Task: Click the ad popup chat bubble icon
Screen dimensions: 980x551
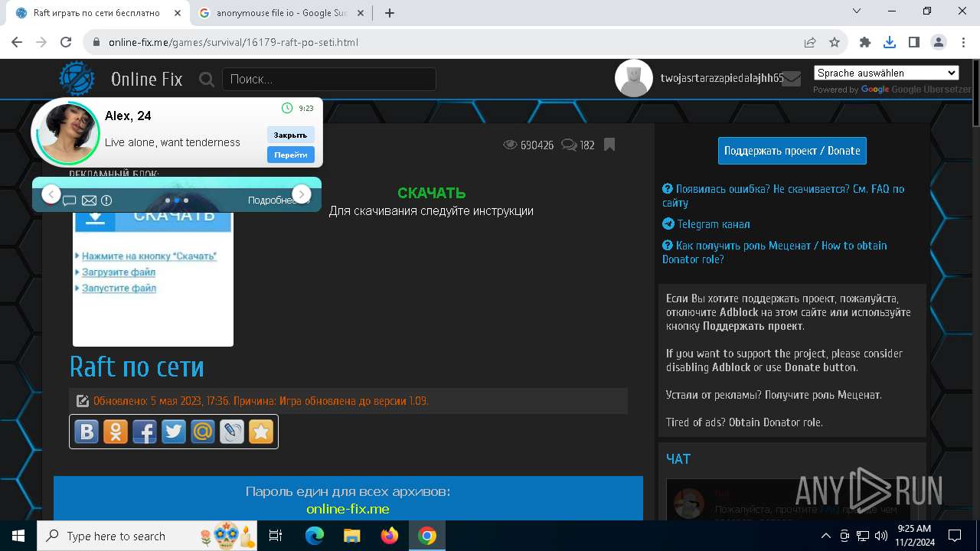Action: (x=69, y=201)
